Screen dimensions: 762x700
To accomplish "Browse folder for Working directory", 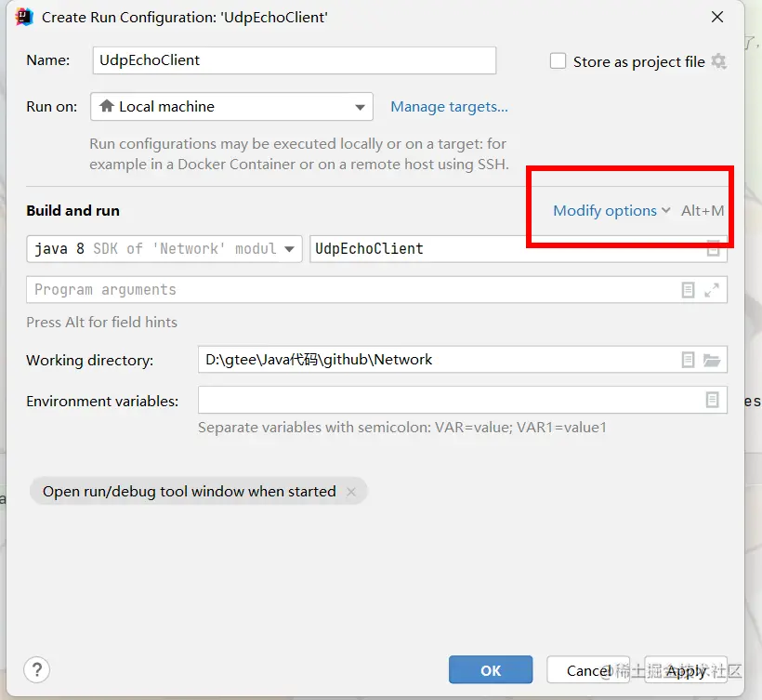I will click(712, 360).
